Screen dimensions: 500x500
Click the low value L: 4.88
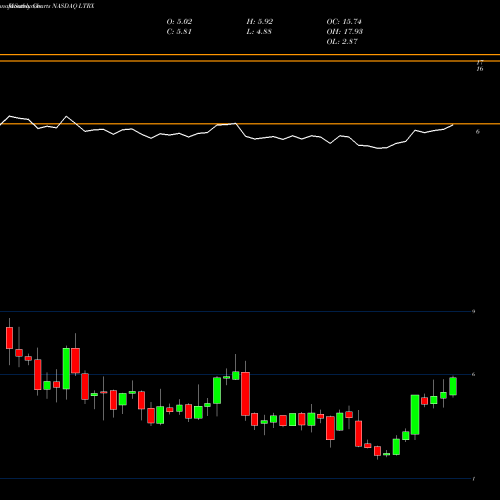(x=259, y=32)
